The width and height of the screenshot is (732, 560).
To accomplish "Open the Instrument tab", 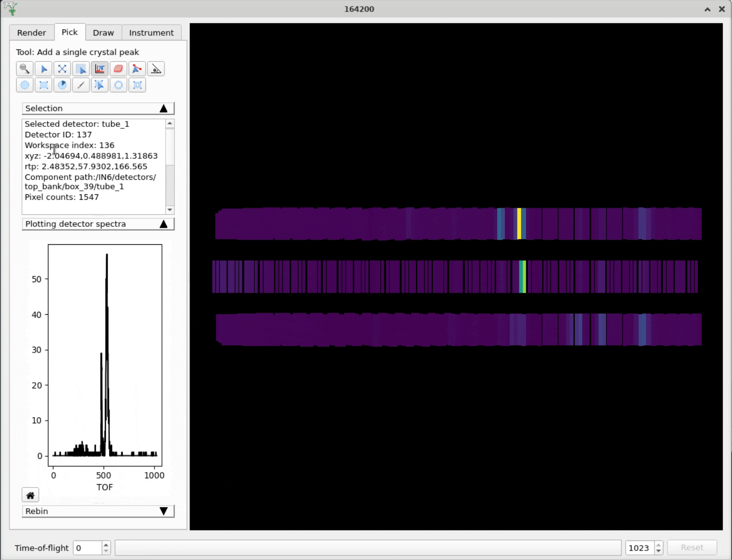I will (x=151, y=32).
